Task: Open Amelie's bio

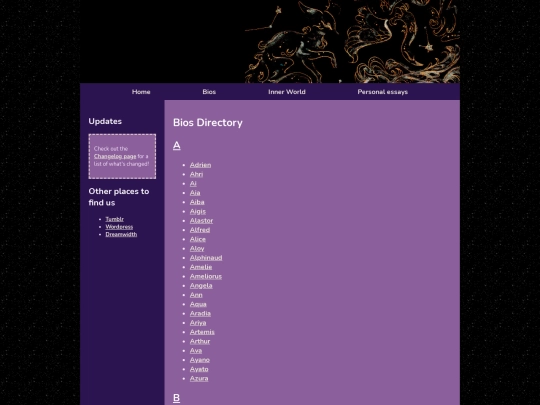Action: pyautogui.click(x=201, y=267)
